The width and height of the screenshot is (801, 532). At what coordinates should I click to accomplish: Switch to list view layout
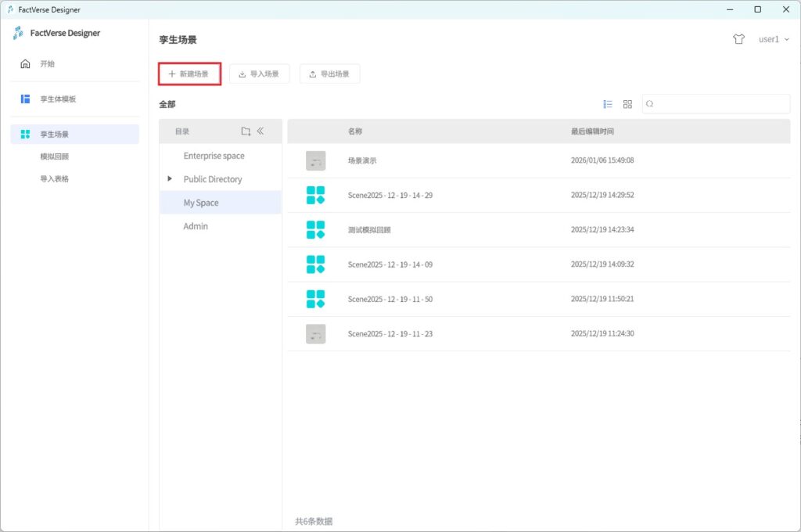608,104
